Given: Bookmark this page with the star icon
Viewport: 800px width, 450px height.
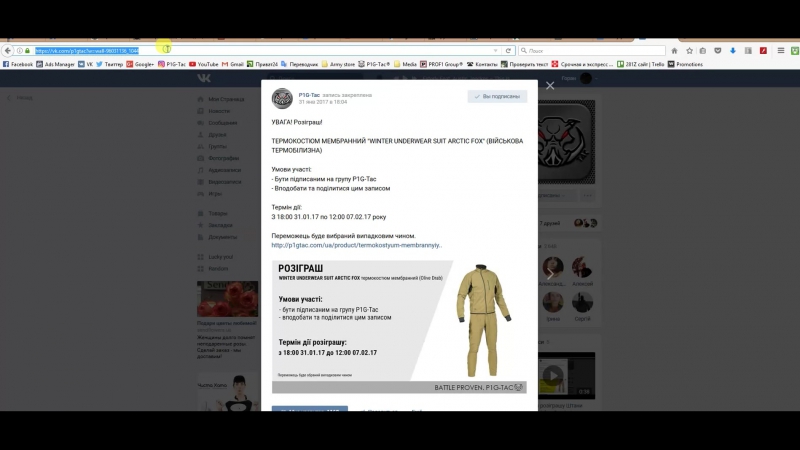Looking at the screenshot, I should (689, 51).
